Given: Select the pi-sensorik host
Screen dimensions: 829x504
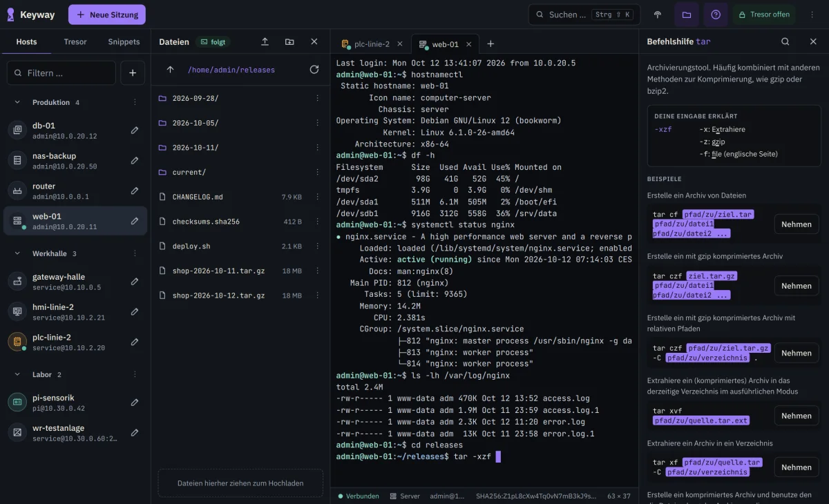Looking at the screenshot, I should point(75,403).
